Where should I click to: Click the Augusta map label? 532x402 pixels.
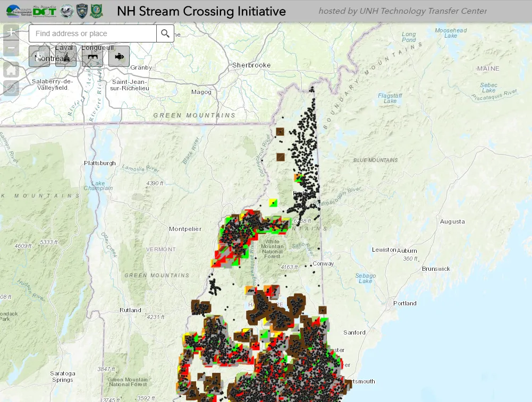(452, 221)
